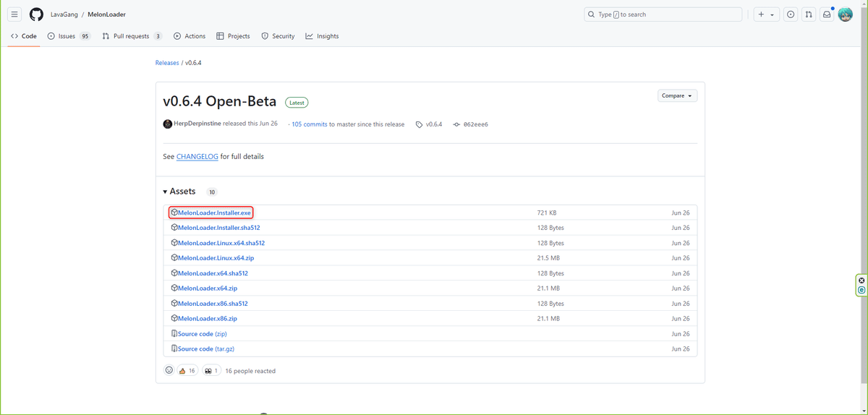The image size is (868, 415).
Task: Open the MelonLoader repository link
Action: tap(107, 14)
